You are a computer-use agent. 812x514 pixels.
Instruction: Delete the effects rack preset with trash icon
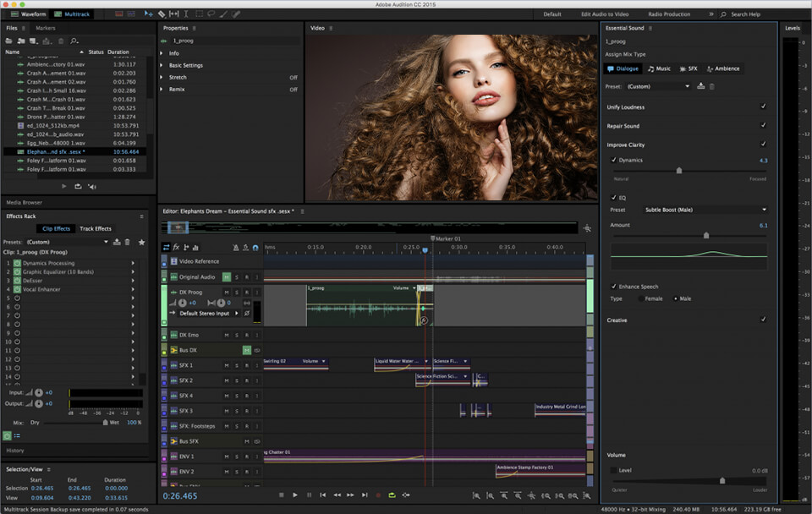tap(128, 242)
